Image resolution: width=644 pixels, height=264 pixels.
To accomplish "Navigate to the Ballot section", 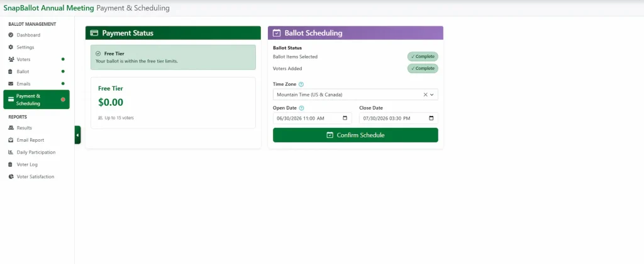I will click(x=36, y=72).
